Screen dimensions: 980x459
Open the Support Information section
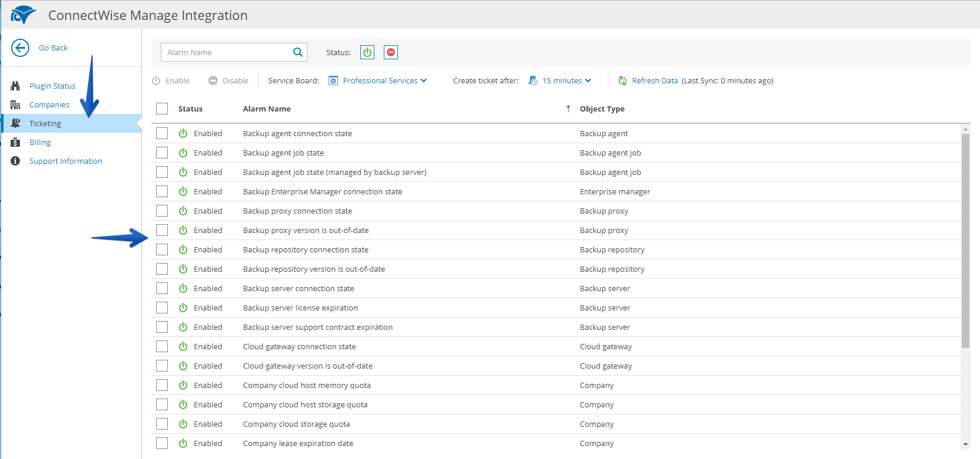[x=66, y=161]
